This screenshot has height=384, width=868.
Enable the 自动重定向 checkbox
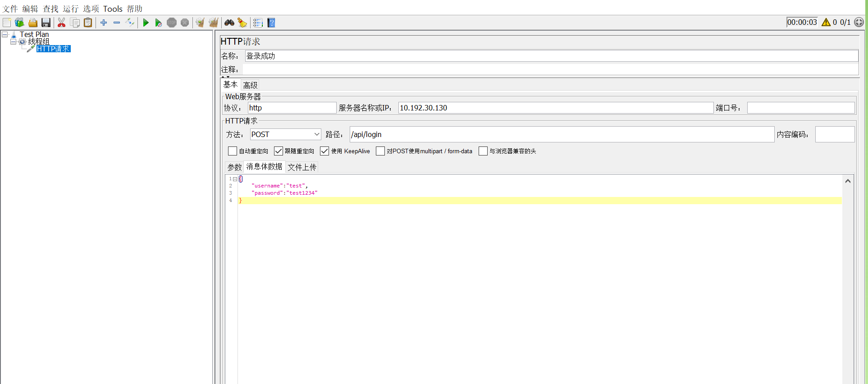233,151
